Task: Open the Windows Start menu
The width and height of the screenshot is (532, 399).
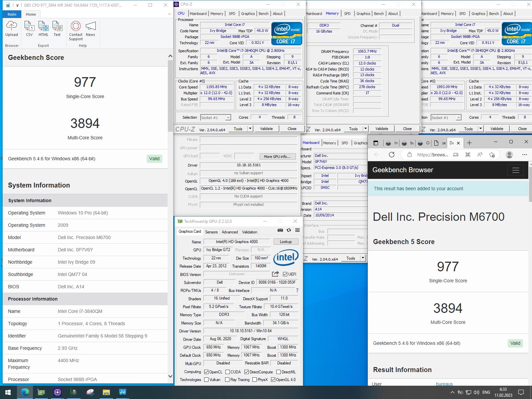Action: (x=8, y=392)
